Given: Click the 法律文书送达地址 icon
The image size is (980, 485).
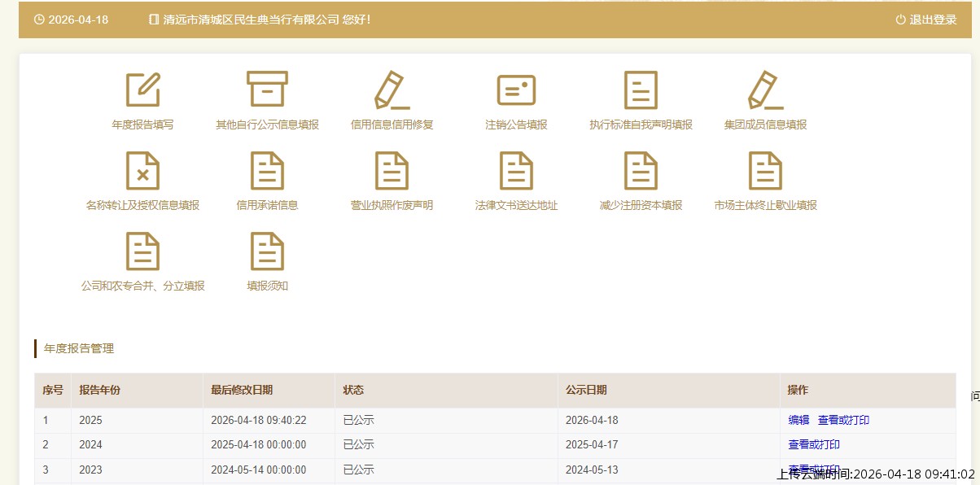Looking at the screenshot, I should (516, 171).
